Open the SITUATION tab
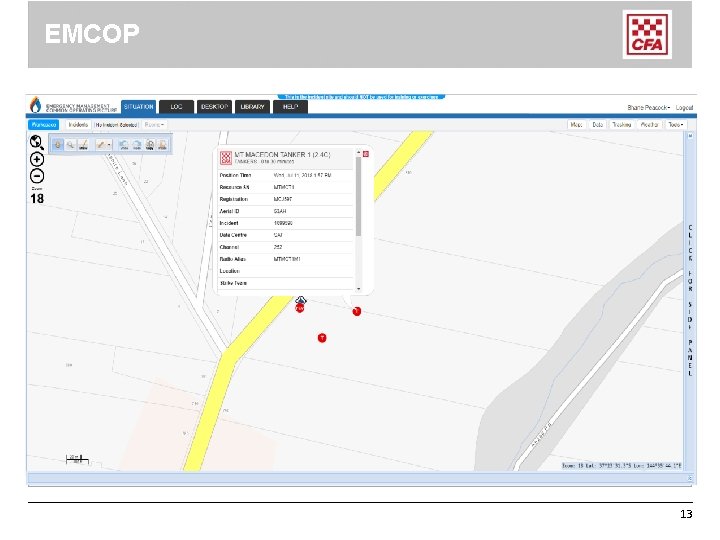720x540 pixels. tap(139, 107)
